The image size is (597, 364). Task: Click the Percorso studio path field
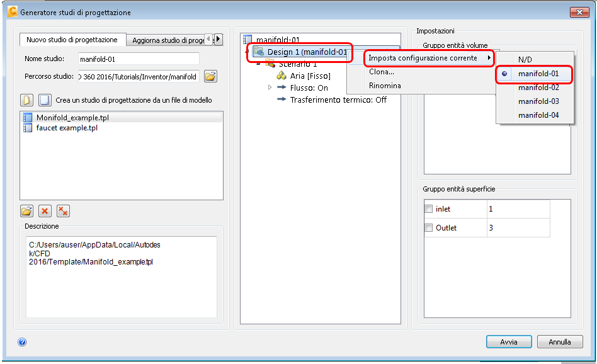point(139,77)
